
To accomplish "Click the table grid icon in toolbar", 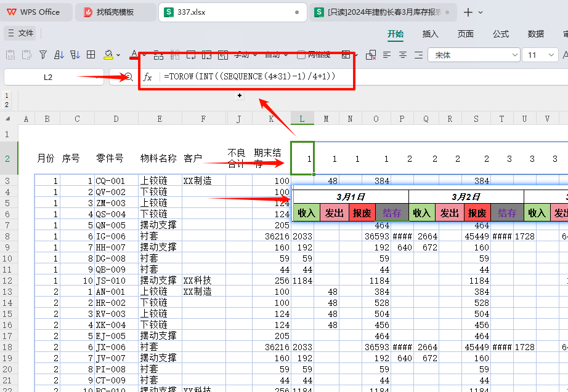I will tap(91, 55).
